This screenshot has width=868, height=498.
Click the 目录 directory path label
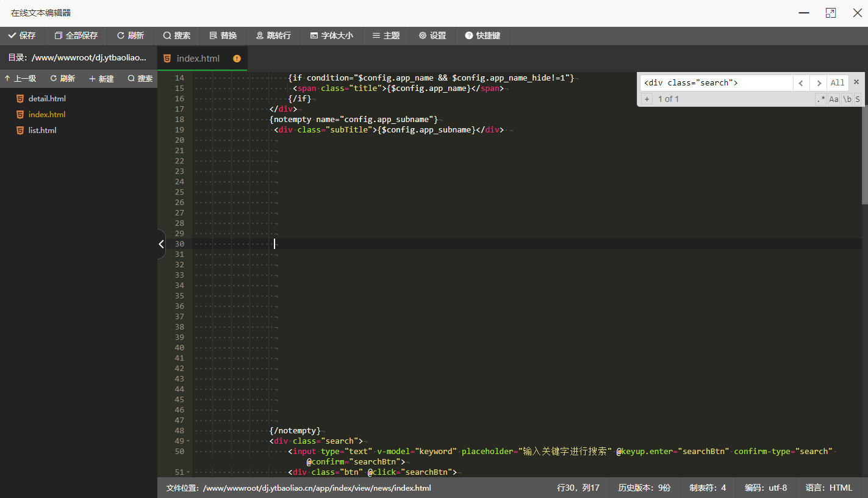click(x=77, y=58)
